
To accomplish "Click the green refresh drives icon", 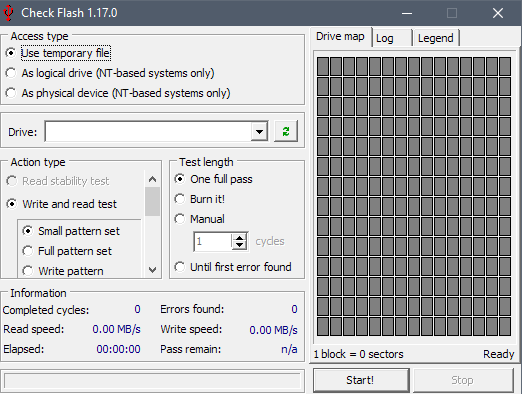I will tap(286, 131).
